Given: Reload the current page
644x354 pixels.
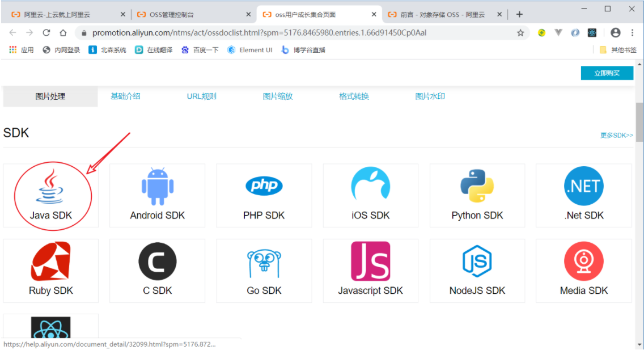Looking at the screenshot, I should point(46,32).
